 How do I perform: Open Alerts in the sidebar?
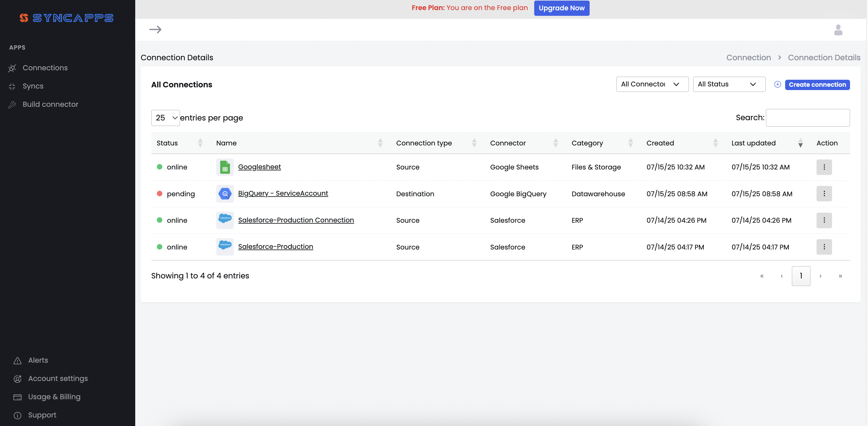click(x=38, y=360)
